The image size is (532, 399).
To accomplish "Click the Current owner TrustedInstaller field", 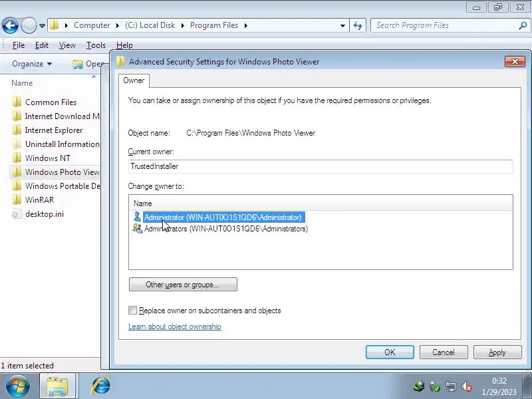I will point(321,166).
